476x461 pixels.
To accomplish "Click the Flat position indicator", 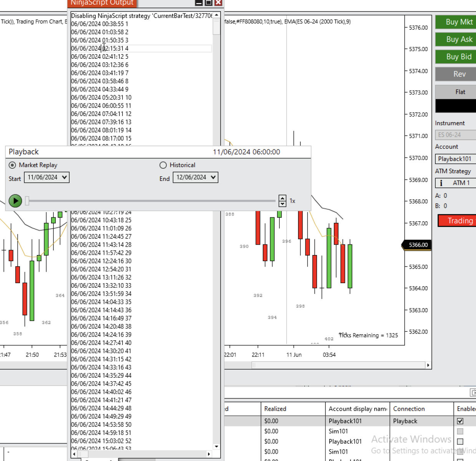I will [x=456, y=92].
